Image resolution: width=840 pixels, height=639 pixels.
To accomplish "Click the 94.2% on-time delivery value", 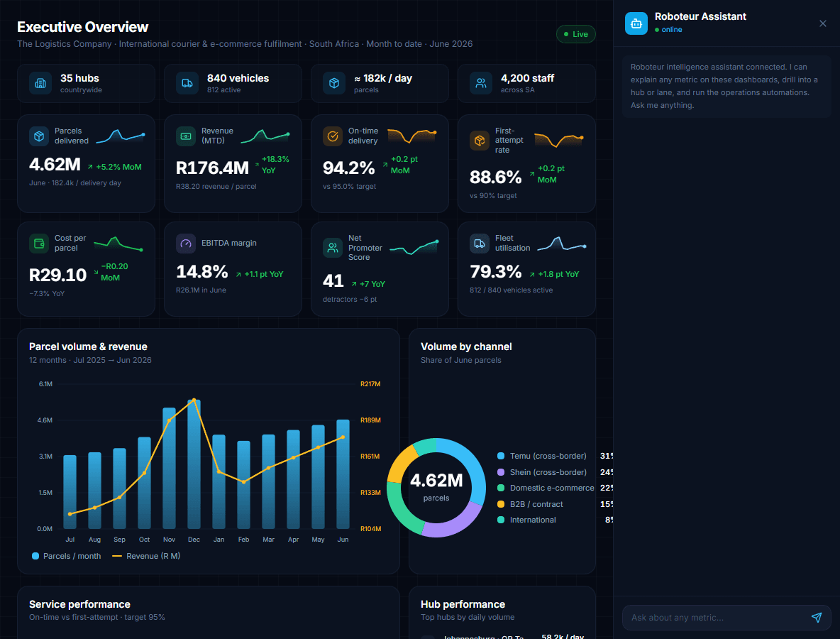I will click(349, 168).
